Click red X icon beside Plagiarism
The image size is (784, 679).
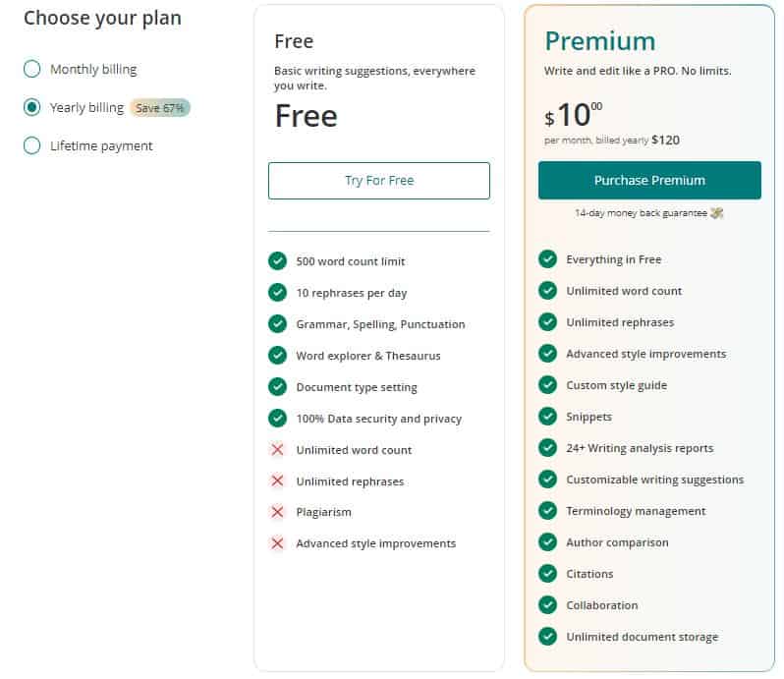pyautogui.click(x=277, y=512)
